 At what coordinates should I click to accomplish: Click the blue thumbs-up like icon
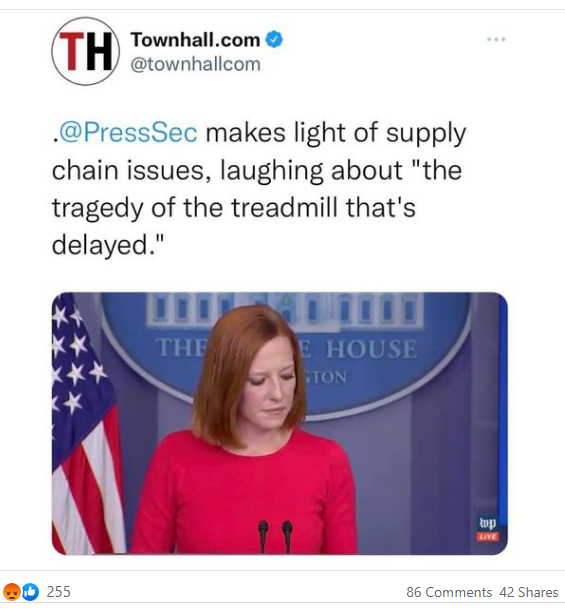(x=30, y=592)
